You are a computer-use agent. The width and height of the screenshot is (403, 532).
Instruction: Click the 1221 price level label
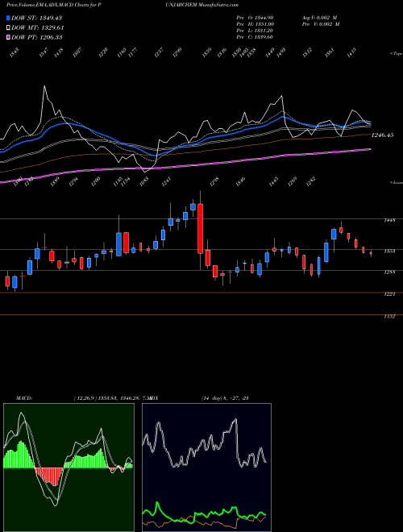click(x=389, y=294)
